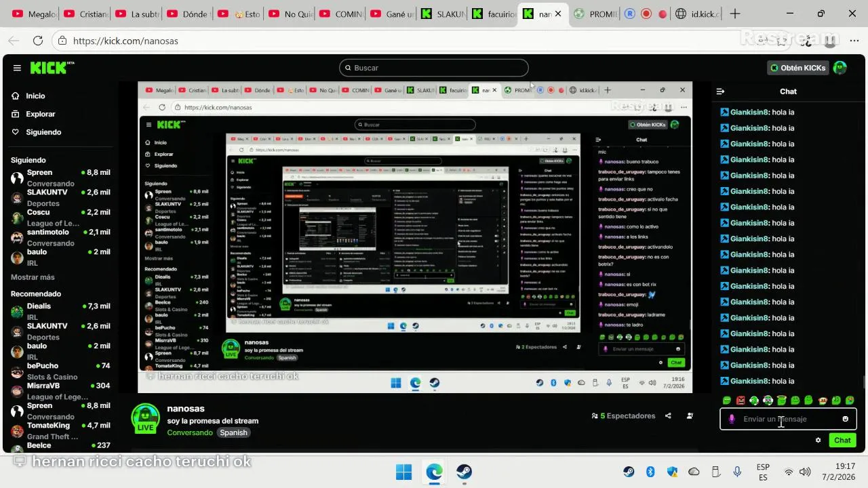Open the Windows Start menu
This screenshot has width=868, height=488.
(403, 472)
